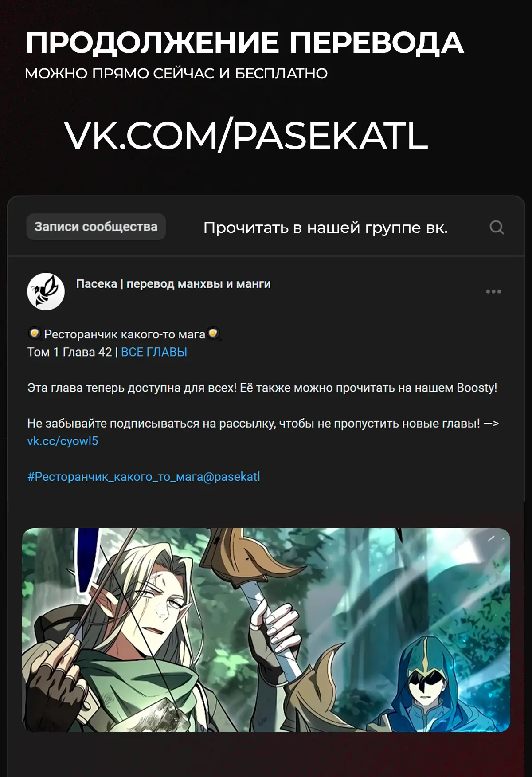This screenshot has height=777, width=532.
Task: Click the МОЖНО ПРЯМО СЕЙЧАС И БЕСПЛАТНО subtitle
Action: tap(176, 74)
